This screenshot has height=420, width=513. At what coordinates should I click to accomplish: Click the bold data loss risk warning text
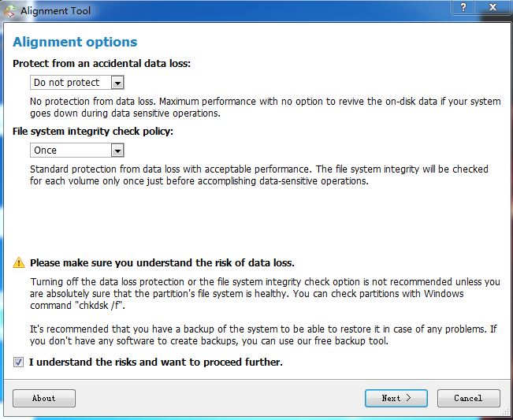[x=162, y=262]
